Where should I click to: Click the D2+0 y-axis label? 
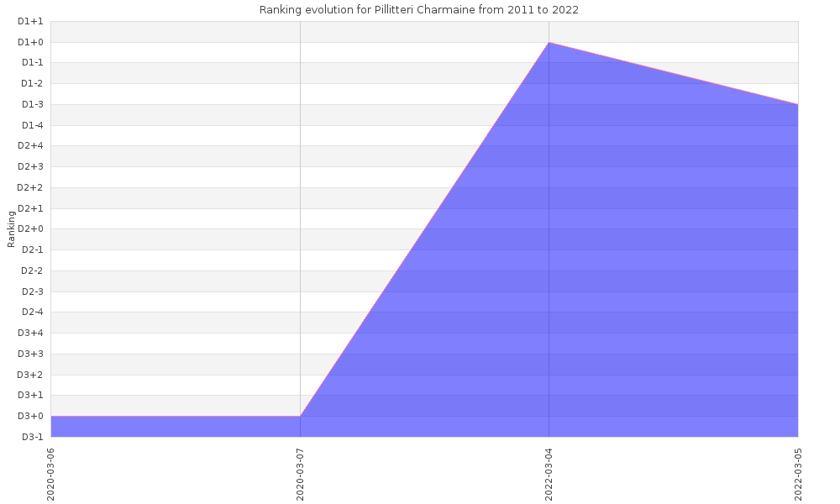point(31,228)
